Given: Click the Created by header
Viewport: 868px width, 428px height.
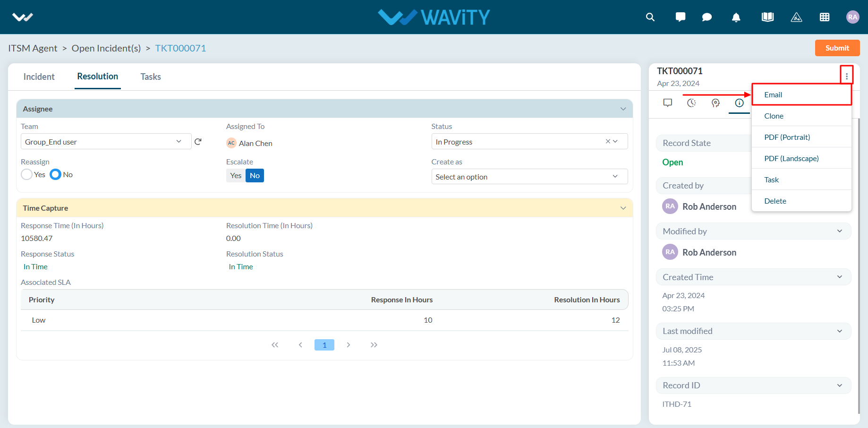Looking at the screenshot, I should 704,186.
